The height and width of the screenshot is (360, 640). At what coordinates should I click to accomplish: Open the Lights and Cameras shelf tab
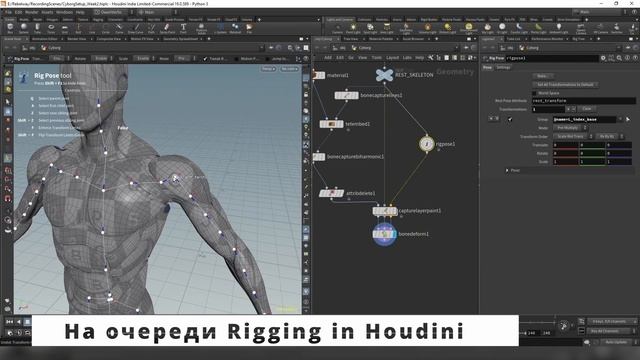tap(340, 19)
